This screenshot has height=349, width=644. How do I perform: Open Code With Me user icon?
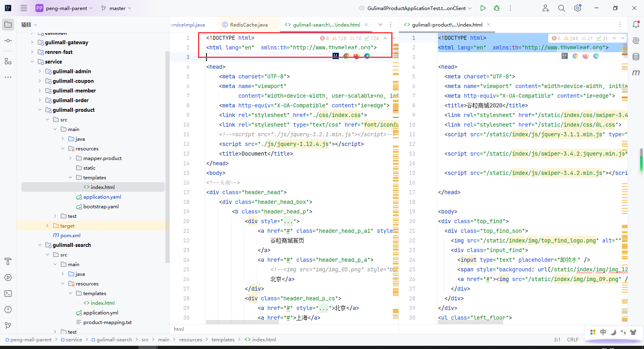pyautogui.click(x=545, y=8)
